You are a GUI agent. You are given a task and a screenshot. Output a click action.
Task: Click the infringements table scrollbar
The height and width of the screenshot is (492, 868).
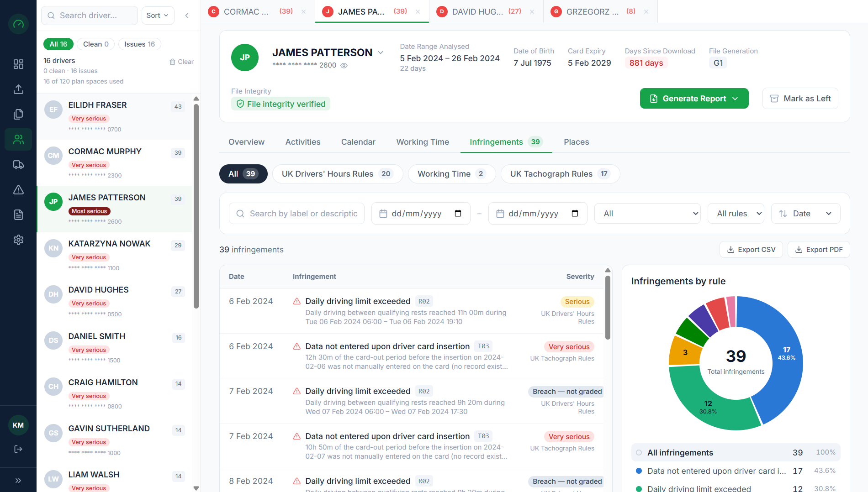(608, 308)
